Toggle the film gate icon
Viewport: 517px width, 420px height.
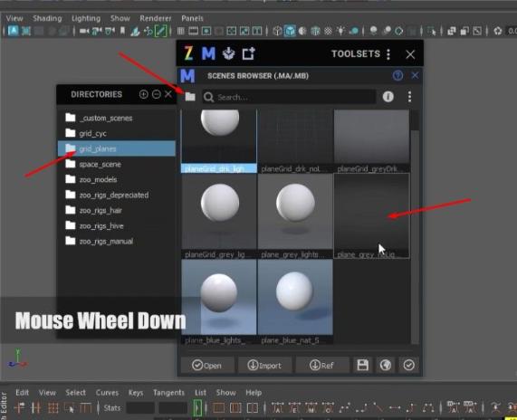tap(193, 31)
